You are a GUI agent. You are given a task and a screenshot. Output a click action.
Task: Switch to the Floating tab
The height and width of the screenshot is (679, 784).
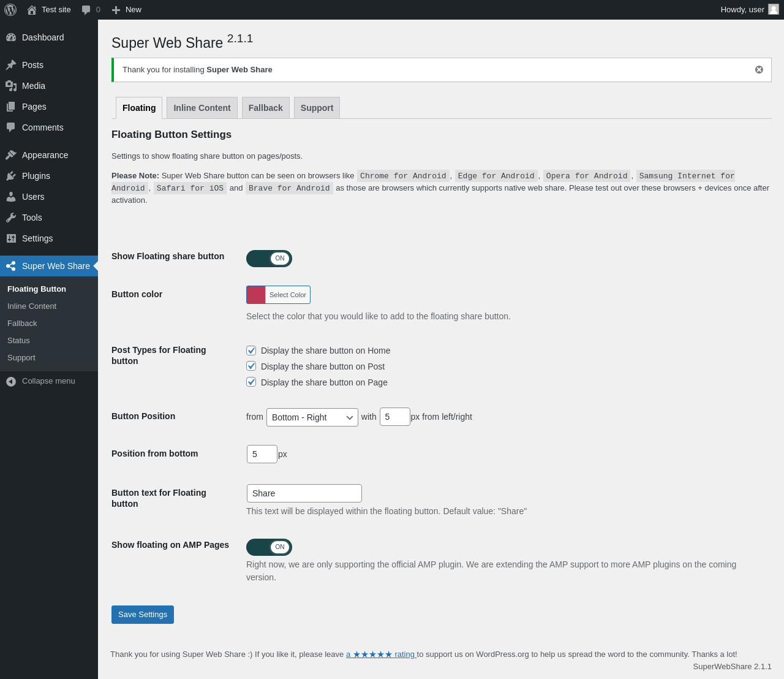coord(139,108)
